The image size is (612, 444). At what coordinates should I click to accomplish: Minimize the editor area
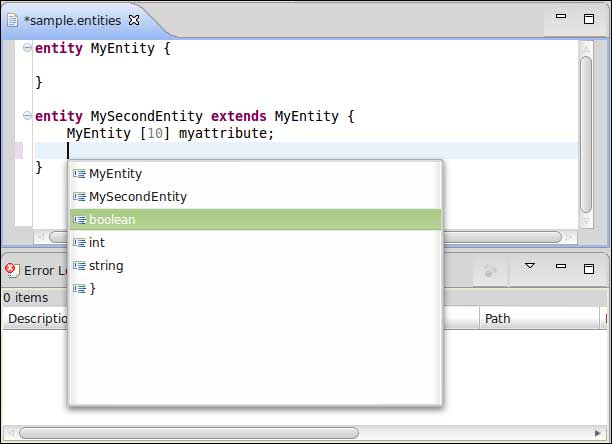(562, 19)
